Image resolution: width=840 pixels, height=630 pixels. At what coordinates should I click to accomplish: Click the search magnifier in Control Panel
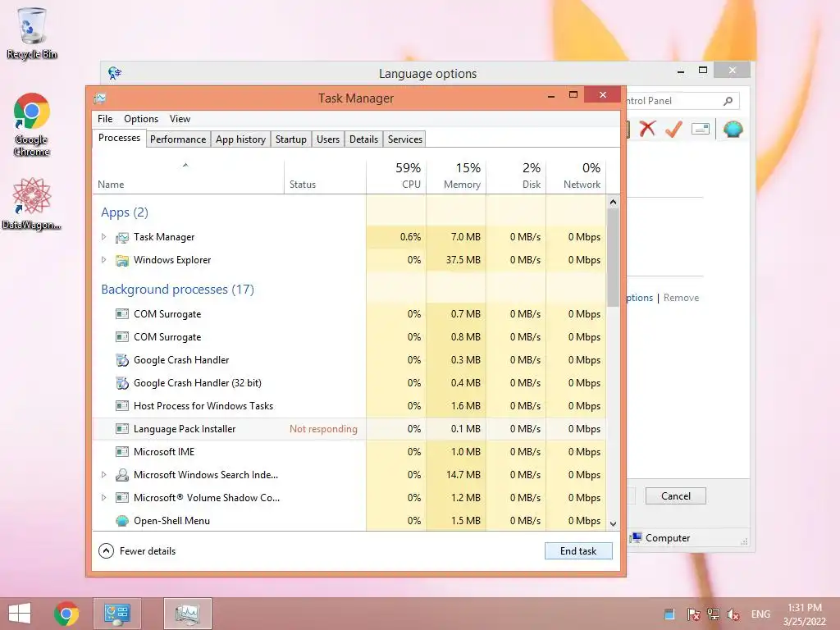(728, 101)
